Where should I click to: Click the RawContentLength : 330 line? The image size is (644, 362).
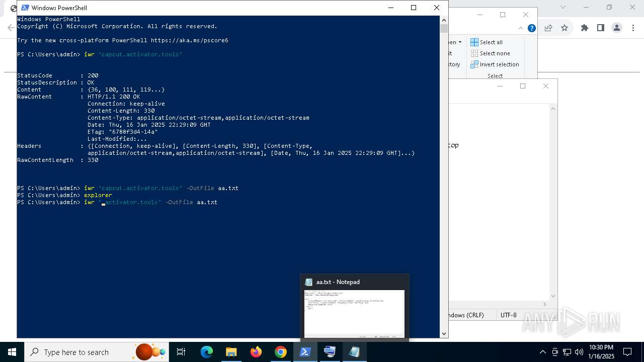coord(58,160)
